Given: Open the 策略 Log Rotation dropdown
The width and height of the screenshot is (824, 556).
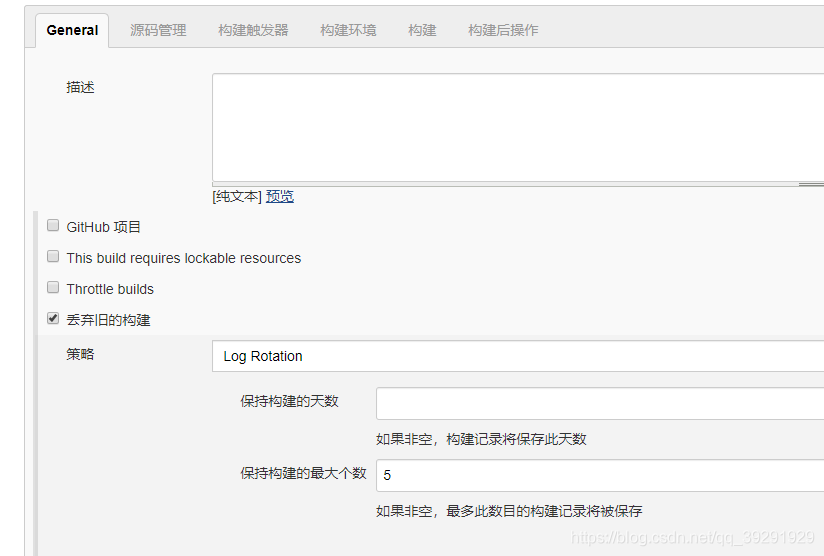Looking at the screenshot, I should (518, 356).
